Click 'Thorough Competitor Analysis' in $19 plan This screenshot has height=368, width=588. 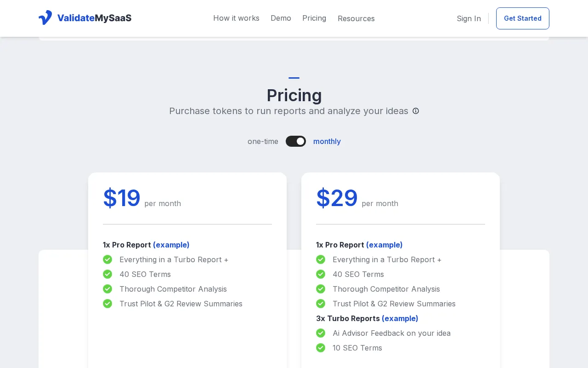(173, 289)
